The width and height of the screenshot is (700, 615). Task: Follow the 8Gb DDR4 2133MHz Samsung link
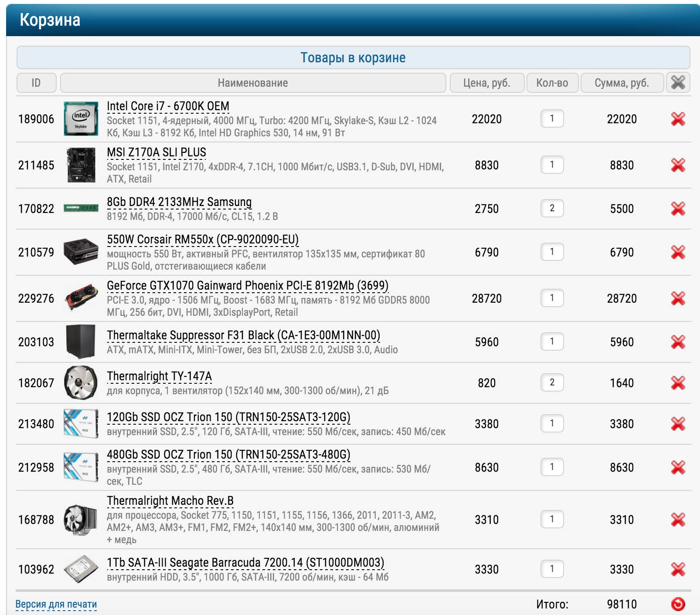pos(179,202)
